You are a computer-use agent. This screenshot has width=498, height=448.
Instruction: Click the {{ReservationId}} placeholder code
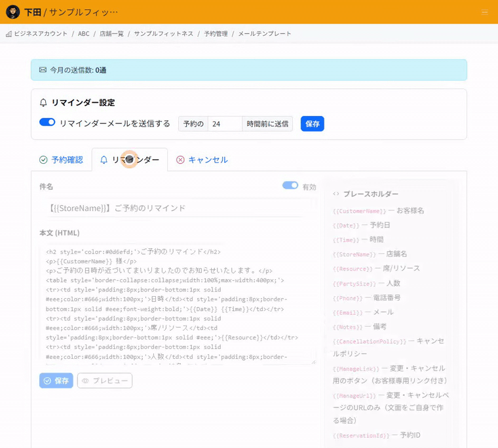[361, 436]
